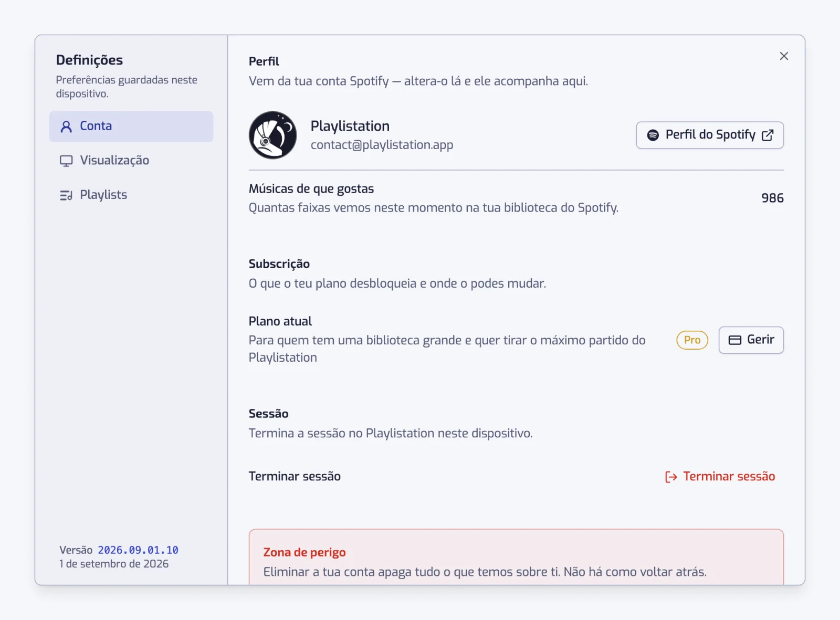The height and width of the screenshot is (620, 840).
Task: Click the Playlistation account name
Action: 350,126
